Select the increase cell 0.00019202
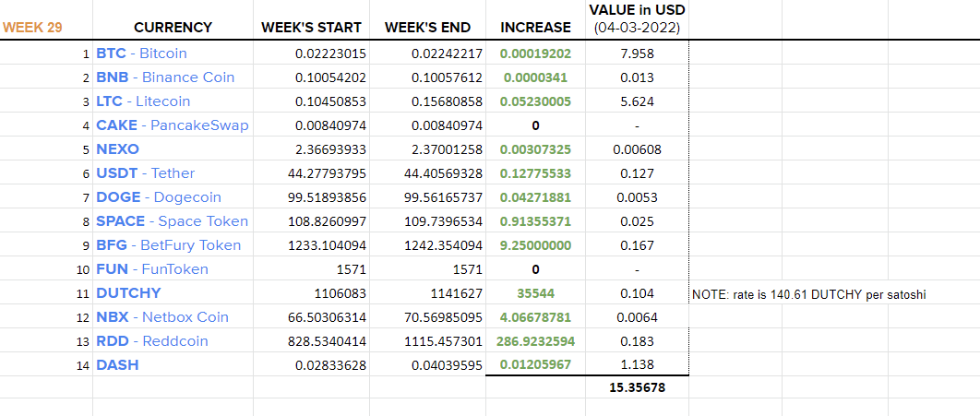Screen dimensions: 980x416 point(535,53)
